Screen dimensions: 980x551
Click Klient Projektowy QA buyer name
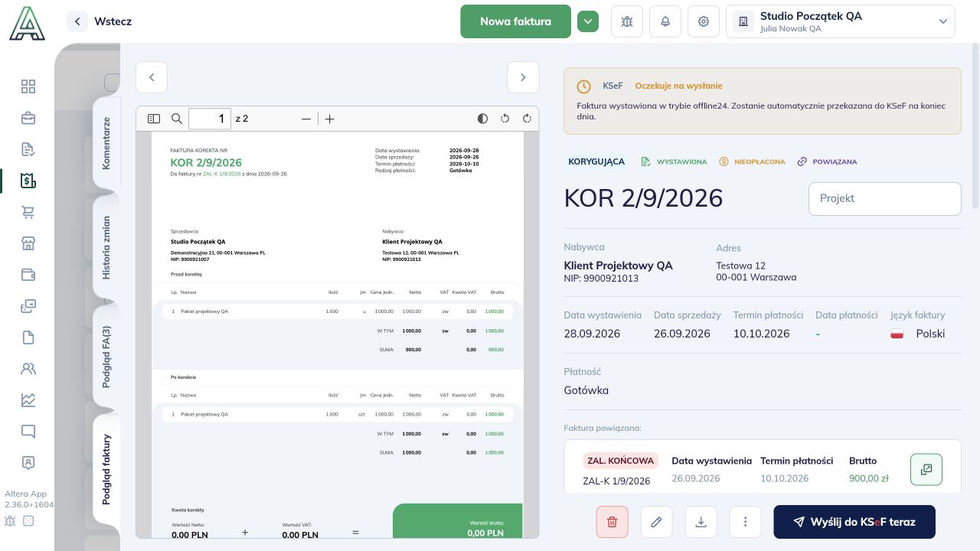click(x=618, y=266)
